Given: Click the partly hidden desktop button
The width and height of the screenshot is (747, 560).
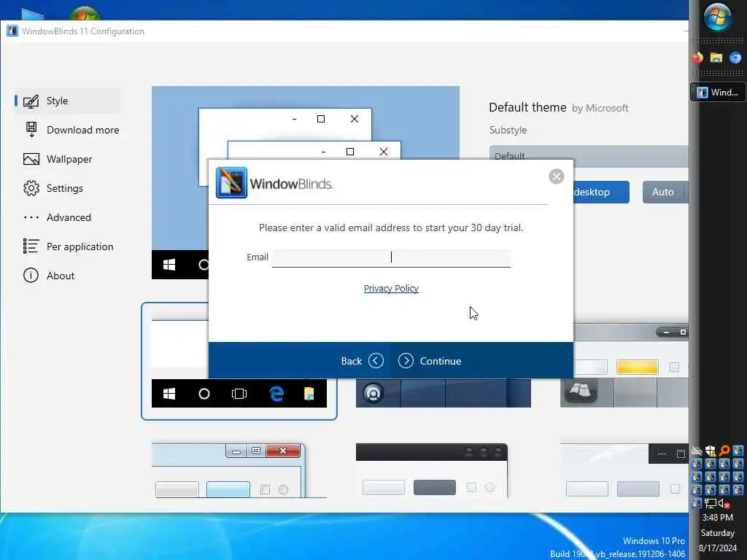Looking at the screenshot, I should (601, 192).
